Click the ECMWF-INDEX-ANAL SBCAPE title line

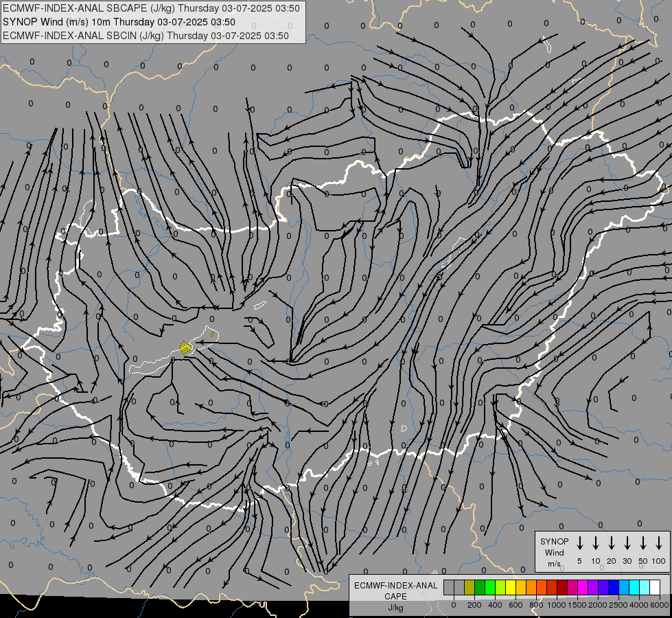(x=151, y=8)
